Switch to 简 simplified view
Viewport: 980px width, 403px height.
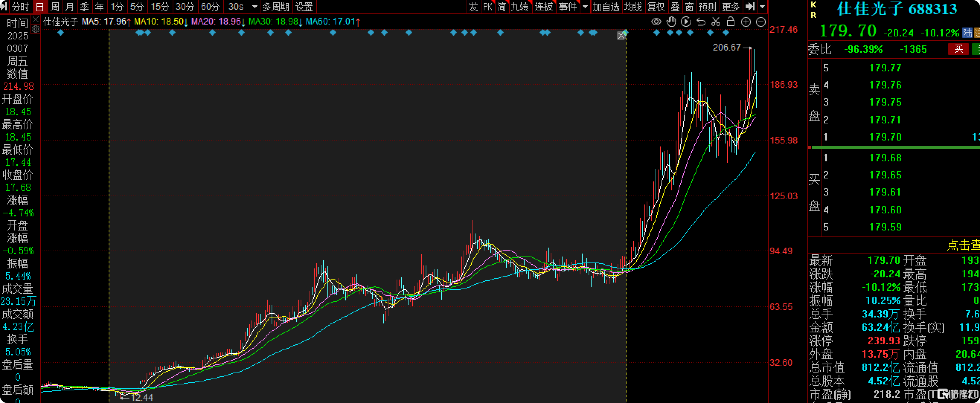pos(502,7)
